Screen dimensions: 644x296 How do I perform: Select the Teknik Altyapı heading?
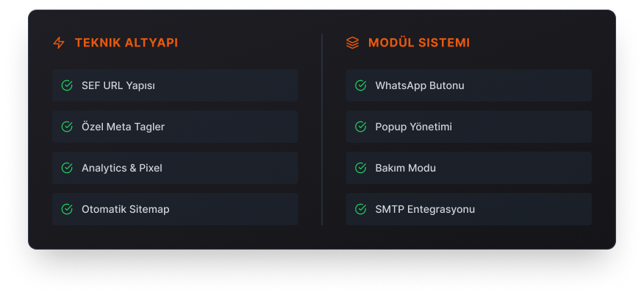click(x=126, y=43)
